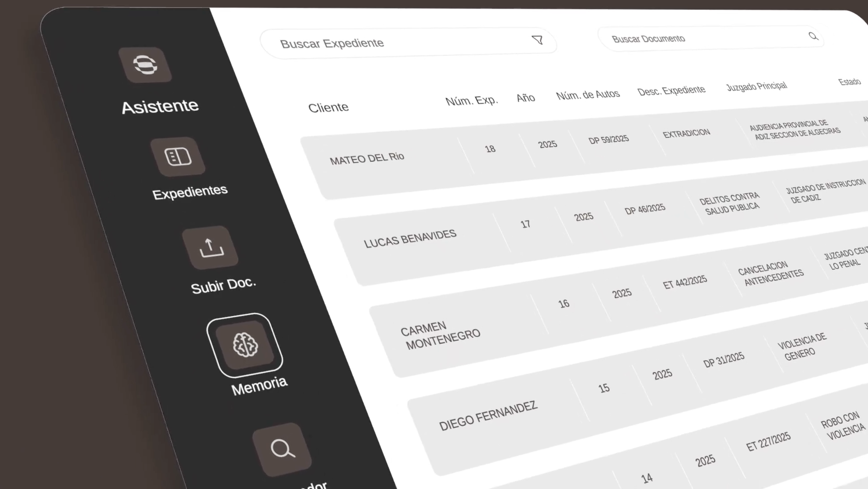Click the Asistente label
868x489 pixels.
pyautogui.click(x=160, y=106)
